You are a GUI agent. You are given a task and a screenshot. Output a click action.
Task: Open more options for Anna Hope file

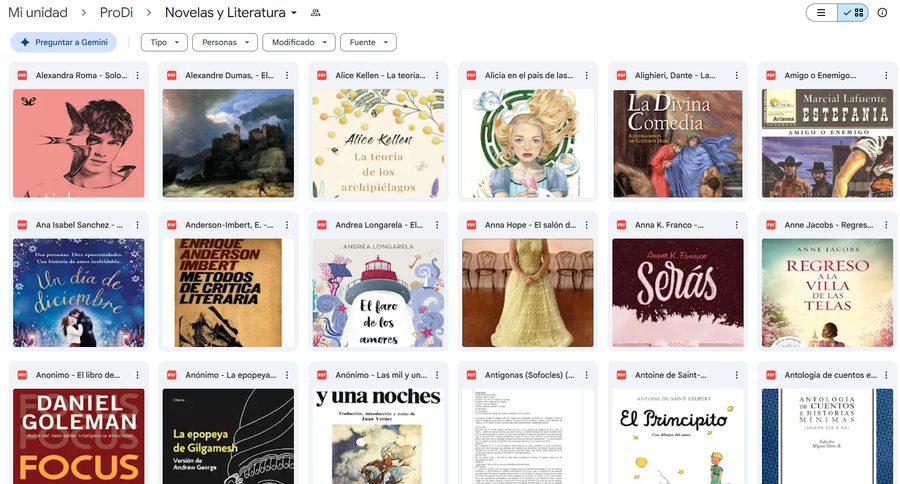pyautogui.click(x=587, y=225)
